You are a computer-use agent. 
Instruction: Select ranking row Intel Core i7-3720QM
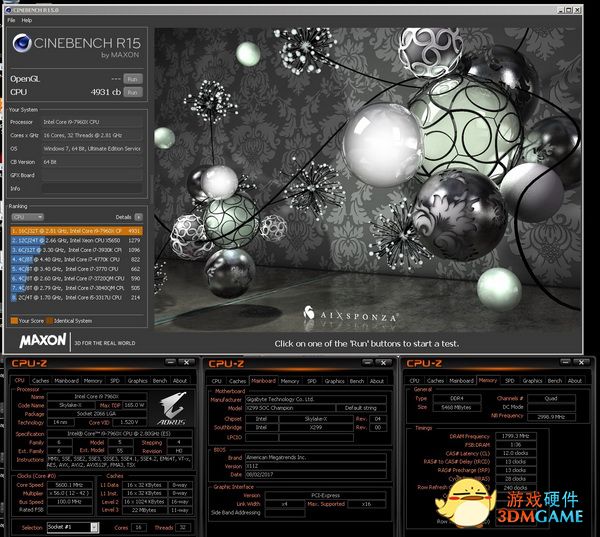click(x=77, y=279)
